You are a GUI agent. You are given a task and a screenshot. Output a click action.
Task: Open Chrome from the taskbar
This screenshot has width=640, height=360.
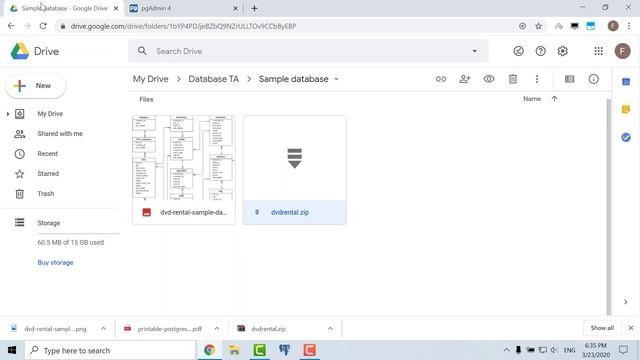point(209,350)
